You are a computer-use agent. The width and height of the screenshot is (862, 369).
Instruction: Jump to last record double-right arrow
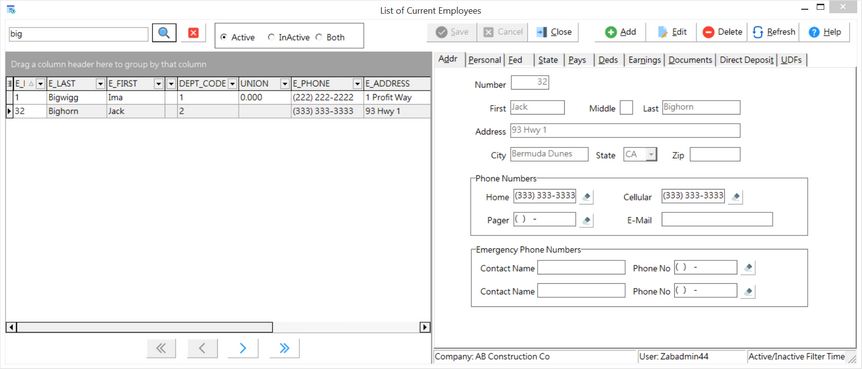(284, 348)
